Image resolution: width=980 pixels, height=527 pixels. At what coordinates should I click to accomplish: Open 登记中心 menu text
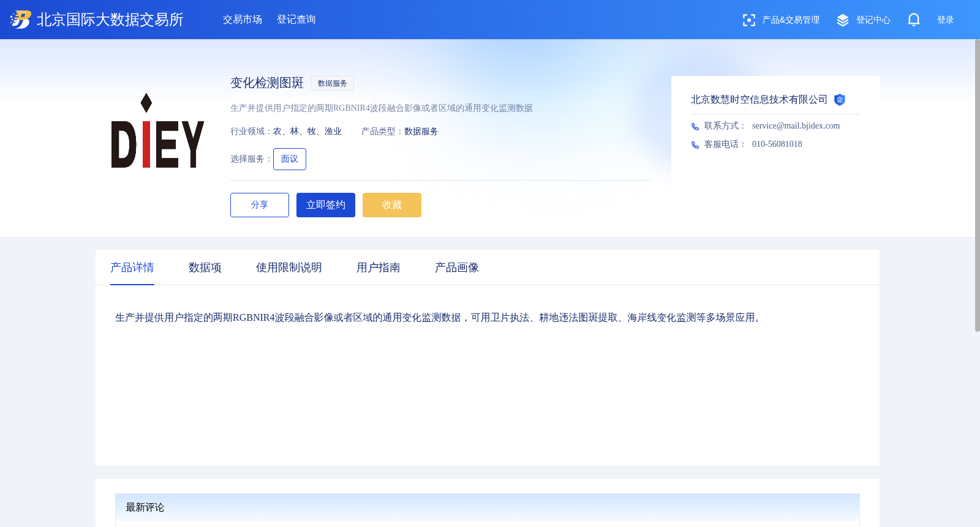pyautogui.click(x=873, y=20)
